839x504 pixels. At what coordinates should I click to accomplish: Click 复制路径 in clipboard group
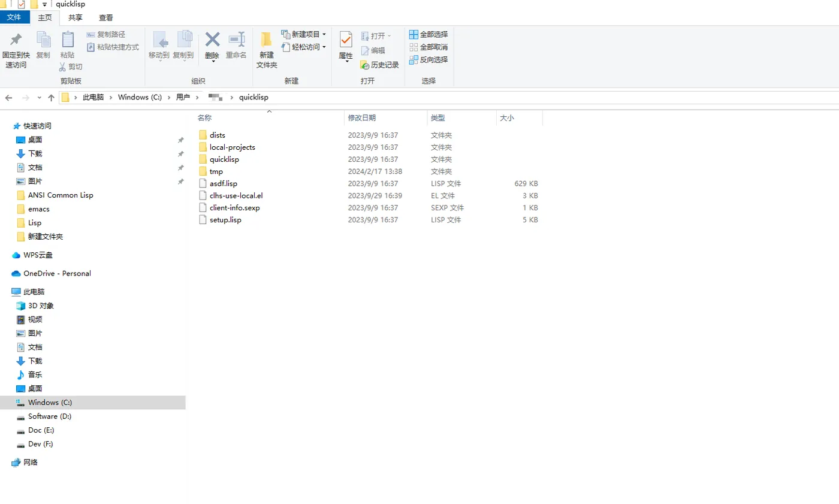[106, 34]
